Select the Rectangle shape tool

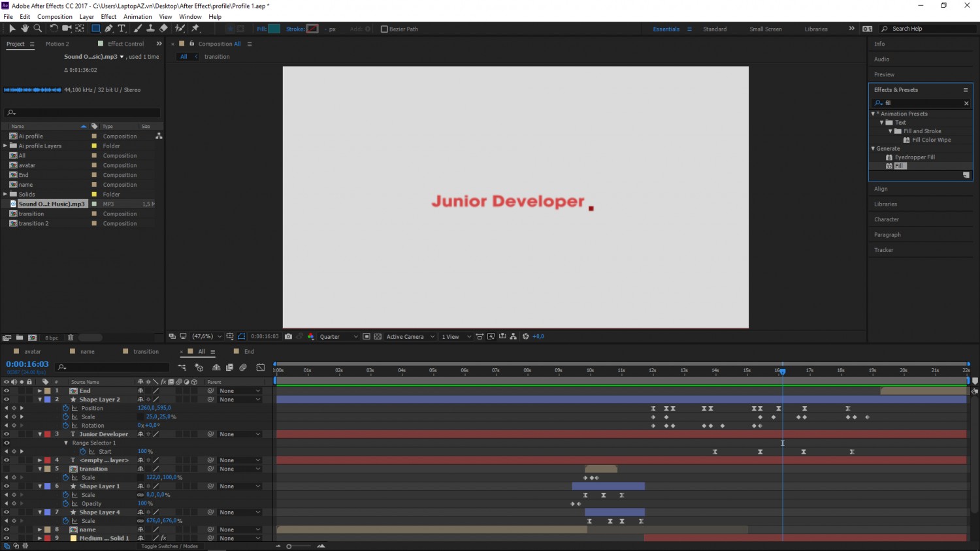(95, 29)
